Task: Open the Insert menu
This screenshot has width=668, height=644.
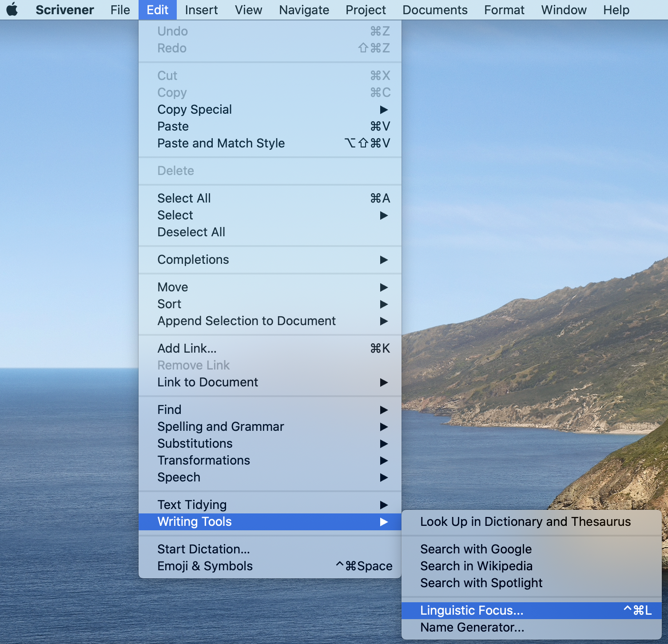Action: point(201,10)
